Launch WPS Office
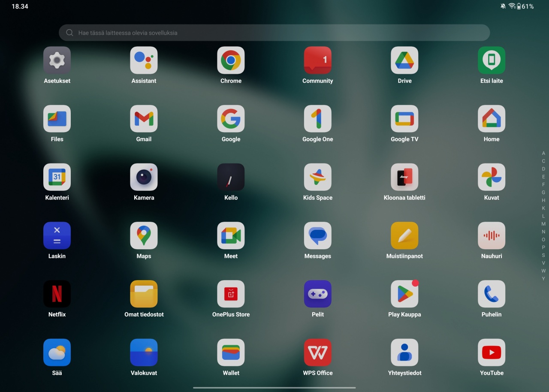The image size is (549, 392). (x=318, y=353)
